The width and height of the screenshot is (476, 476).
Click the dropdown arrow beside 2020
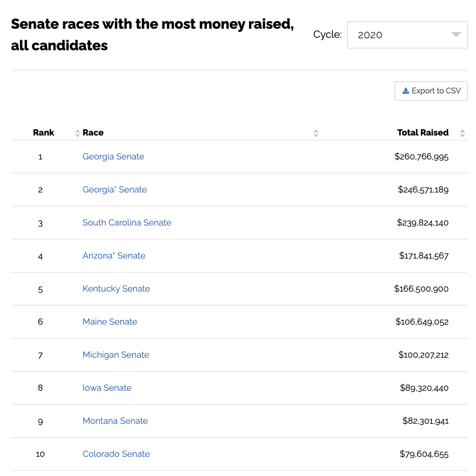click(456, 34)
